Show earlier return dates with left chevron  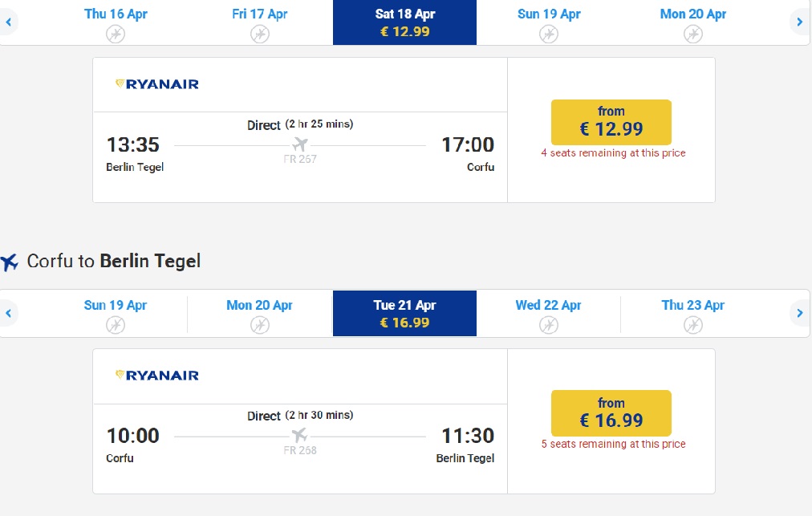pyautogui.click(x=8, y=313)
